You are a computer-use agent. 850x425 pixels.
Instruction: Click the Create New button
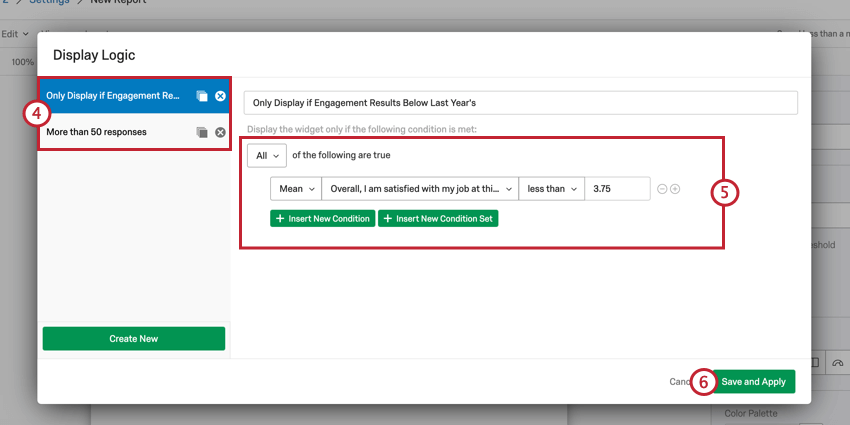click(133, 339)
